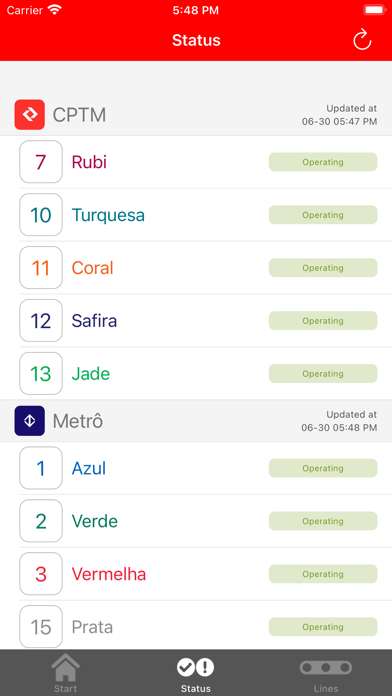Click the line 11 number badge

point(41,268)
